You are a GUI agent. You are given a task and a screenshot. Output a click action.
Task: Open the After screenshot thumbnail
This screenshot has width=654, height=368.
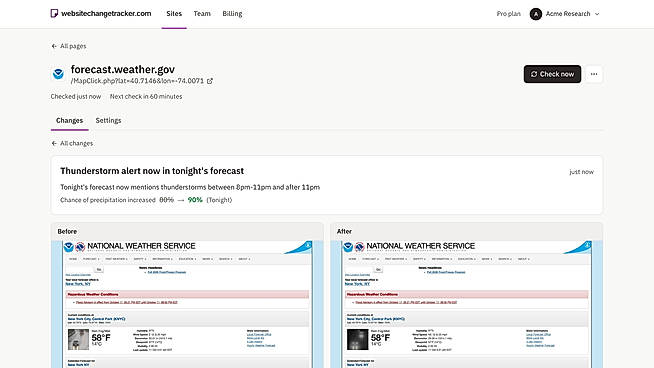[x=467, y=304]
